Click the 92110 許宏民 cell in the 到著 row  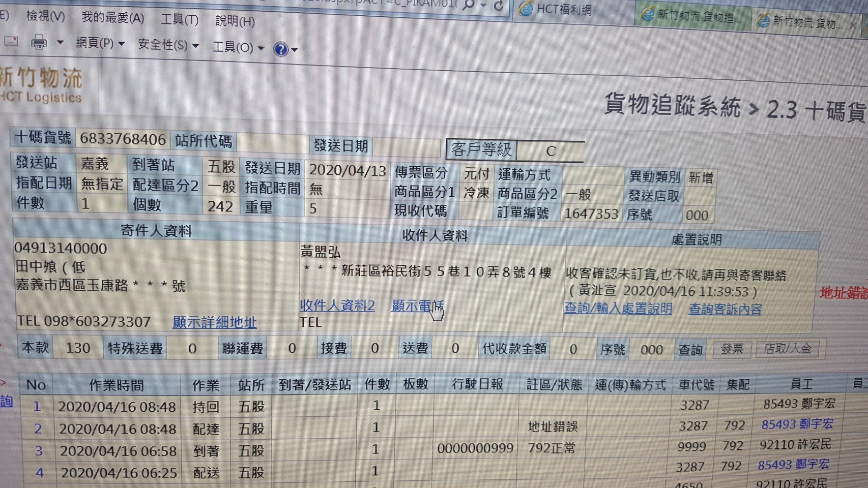[795, 445]
